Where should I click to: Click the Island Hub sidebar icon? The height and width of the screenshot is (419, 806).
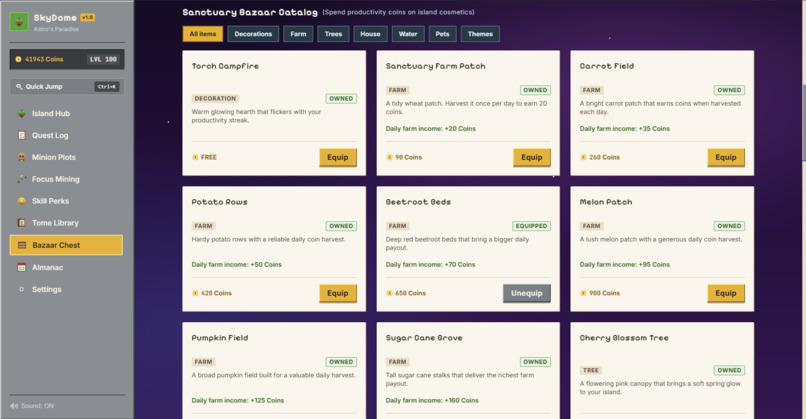tap(22, 114)
